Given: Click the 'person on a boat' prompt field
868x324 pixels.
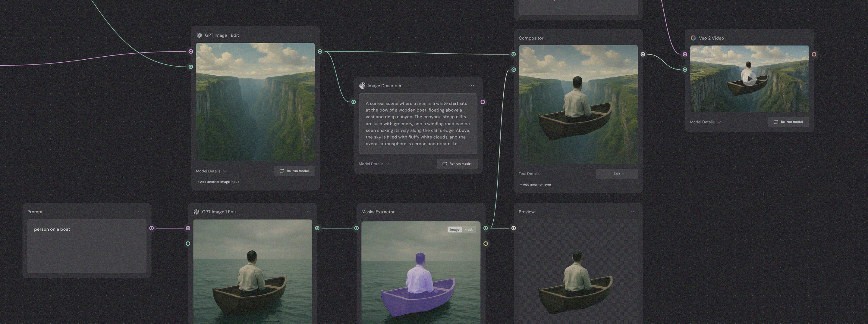Looking at the screenshot, I should tap(86, 246).
